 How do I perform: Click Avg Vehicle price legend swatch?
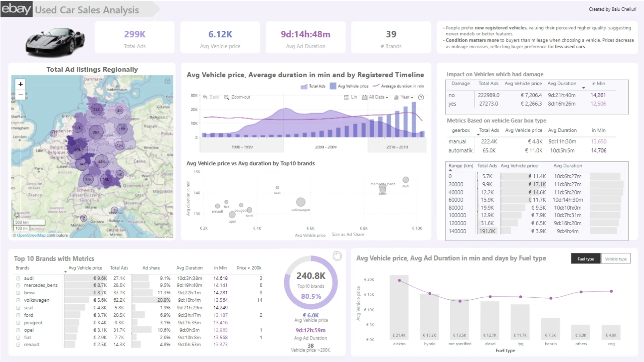coord(333,86)
